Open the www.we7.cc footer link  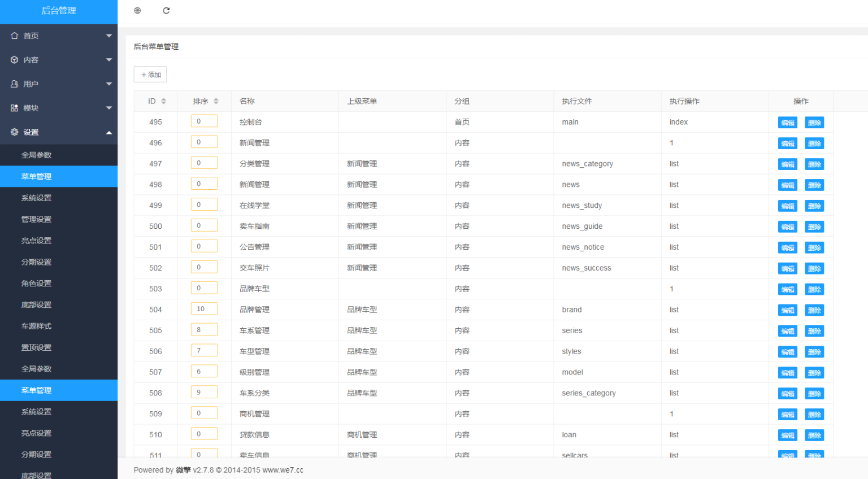click(x=282, y=469)
